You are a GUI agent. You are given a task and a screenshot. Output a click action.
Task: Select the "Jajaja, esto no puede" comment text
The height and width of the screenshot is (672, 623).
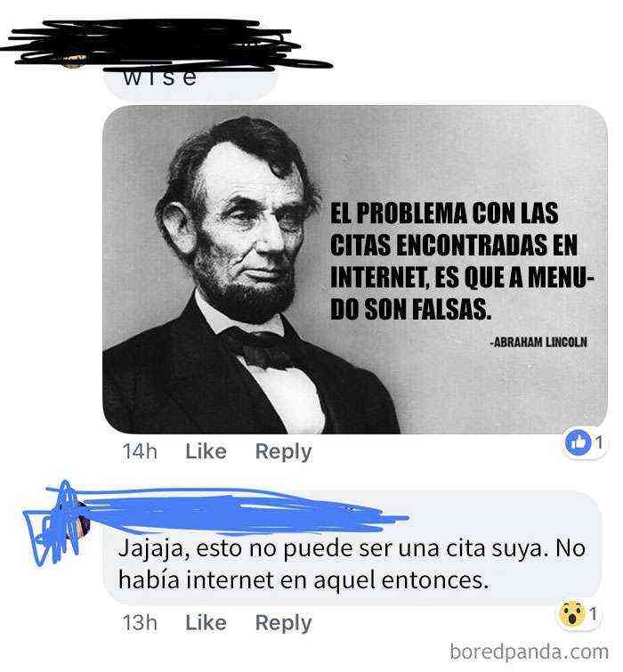pyautogui.click(x=352, y=564)
